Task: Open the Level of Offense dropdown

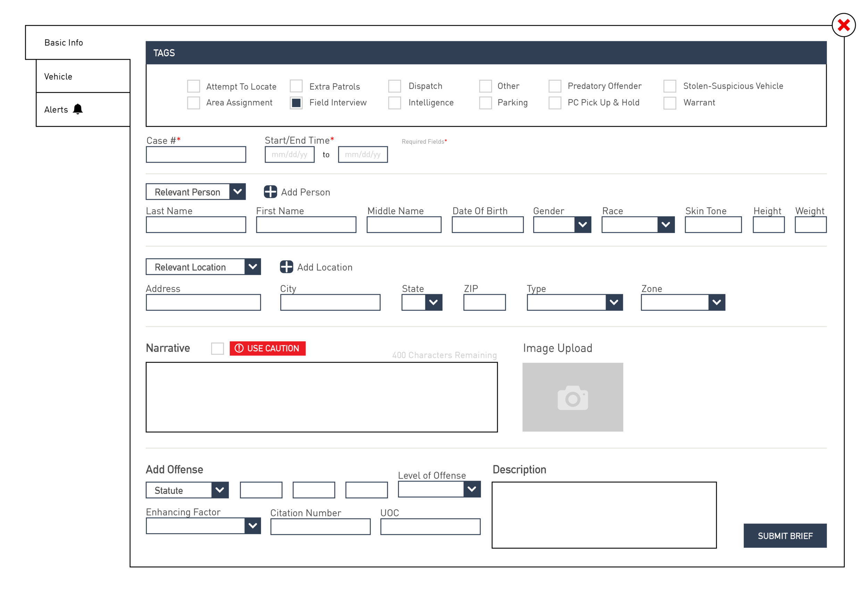Action: tap(472, 489)
